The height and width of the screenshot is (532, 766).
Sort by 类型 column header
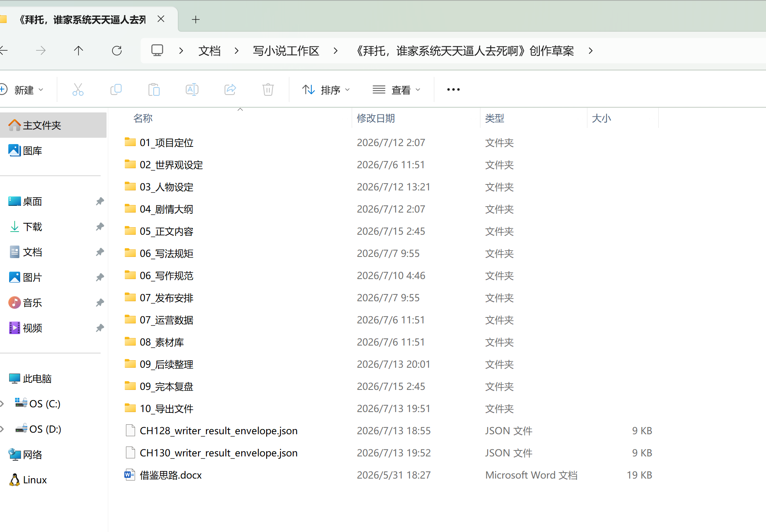pyautogui.click(x=495, y=118)
